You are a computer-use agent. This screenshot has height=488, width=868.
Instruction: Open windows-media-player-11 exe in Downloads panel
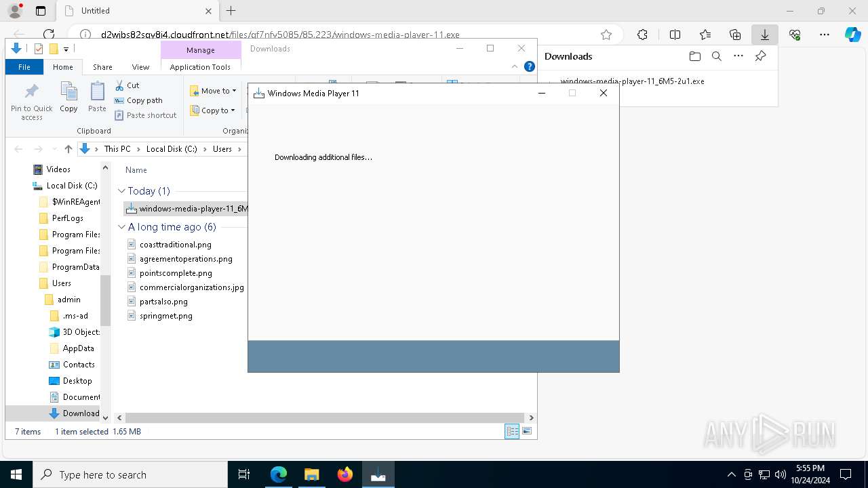632,81
